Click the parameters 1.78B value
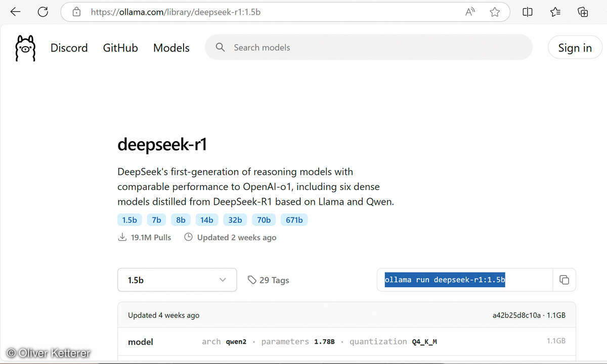 click(324, 342)
